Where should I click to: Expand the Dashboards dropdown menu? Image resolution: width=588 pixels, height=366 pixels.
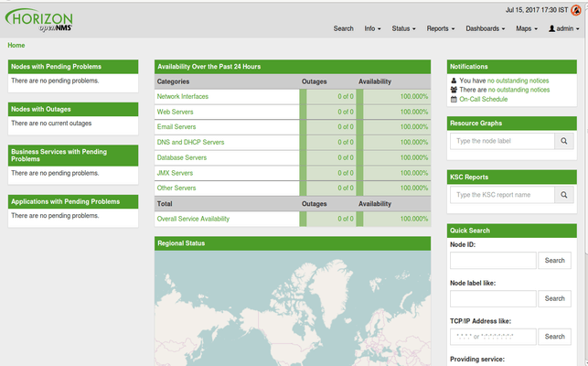pyautogui.click(x=485, y=28)
